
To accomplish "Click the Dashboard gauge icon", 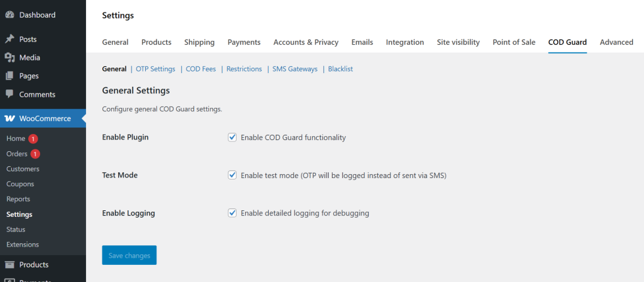I will coord(10,14).
